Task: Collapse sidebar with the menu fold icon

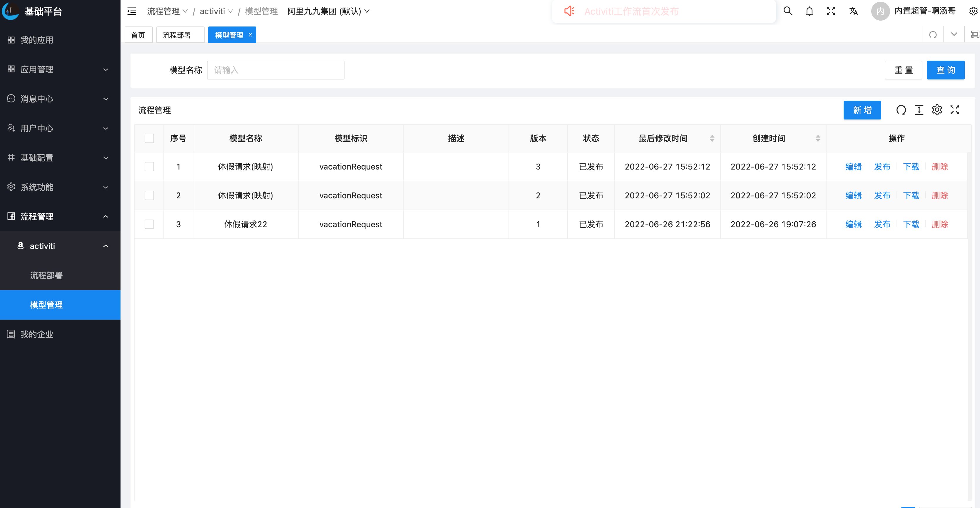Action: pyautogui.click(x=132, y=11)
